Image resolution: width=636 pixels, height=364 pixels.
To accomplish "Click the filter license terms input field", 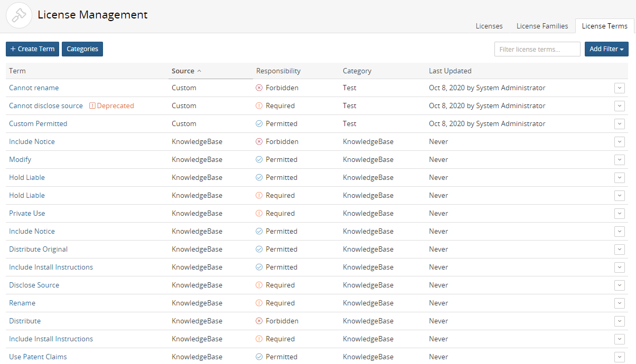I will (537, 49).
